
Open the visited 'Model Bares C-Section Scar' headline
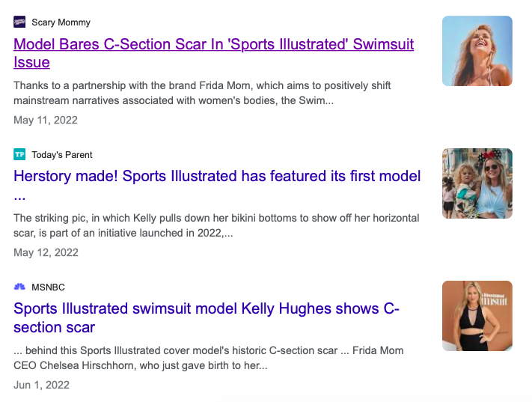pyautogui.click(x=213, y=44)
